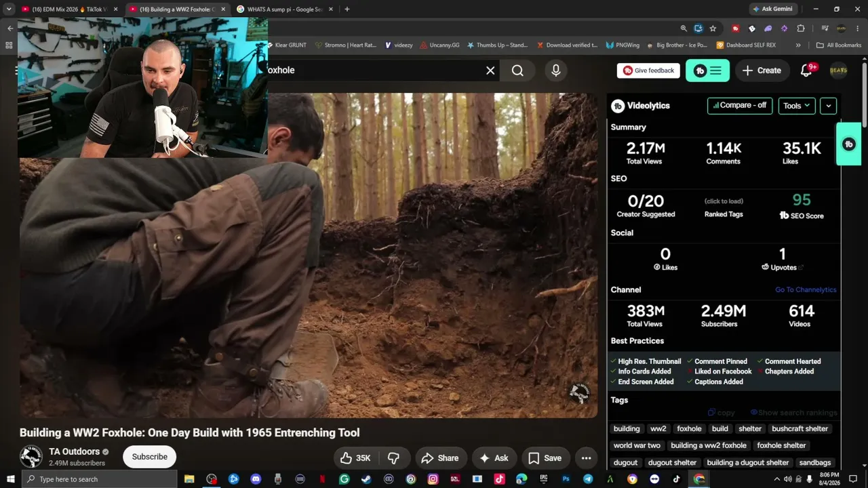Click the install app icon in address bar
The height and width of the screenshot is (488, 868).
[698, 28]
